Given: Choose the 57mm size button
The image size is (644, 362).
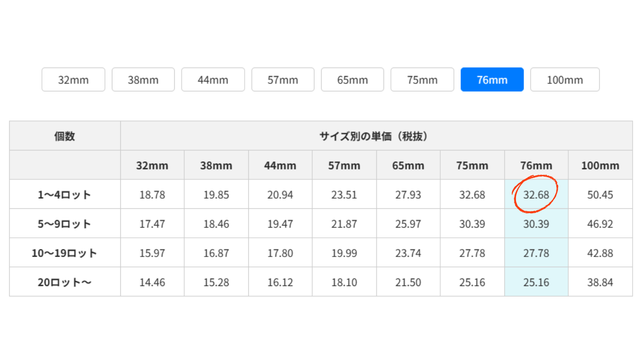Looking at the screenshot, I should (283, 80).
